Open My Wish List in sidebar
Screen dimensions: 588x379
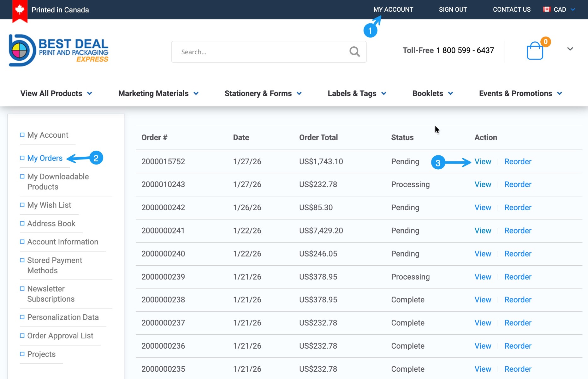point(49,205)
